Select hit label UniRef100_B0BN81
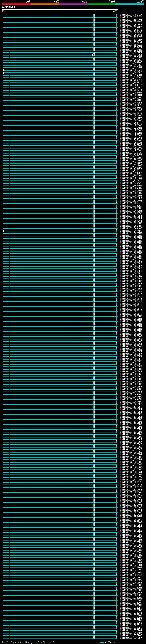This screenshot has width=146, height=644. click(131, 140)
